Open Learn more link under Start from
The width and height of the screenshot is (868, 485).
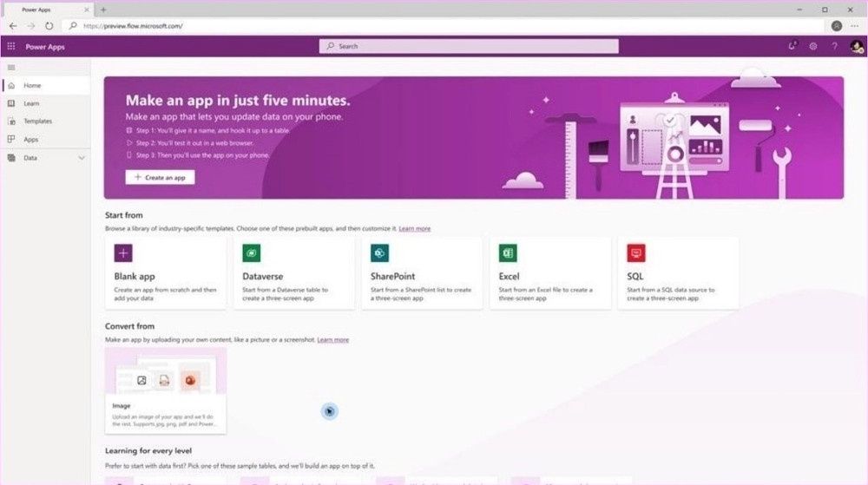pos(414,228)
